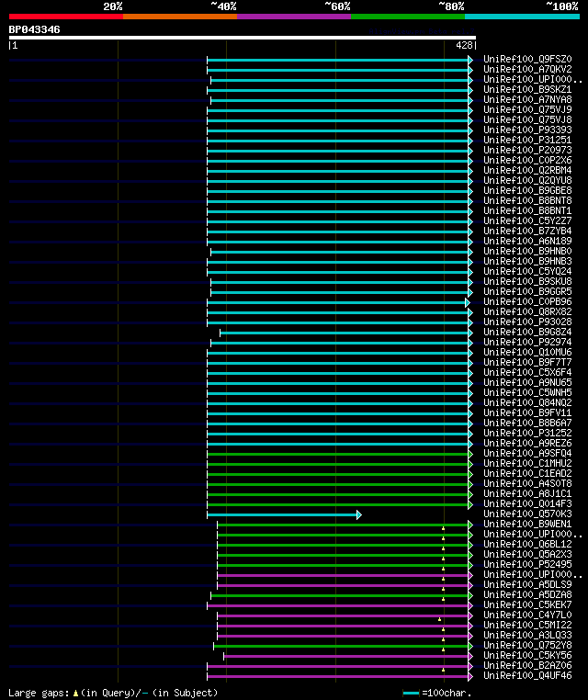Click the UniRef100_C0P2X6 label
The width and height of the screenshot is (588, 700).
pyautogui.click(x=527, y=160)
